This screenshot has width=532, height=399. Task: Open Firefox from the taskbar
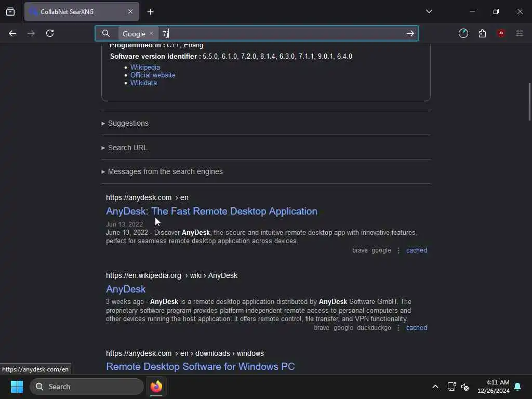coord(156,387)
